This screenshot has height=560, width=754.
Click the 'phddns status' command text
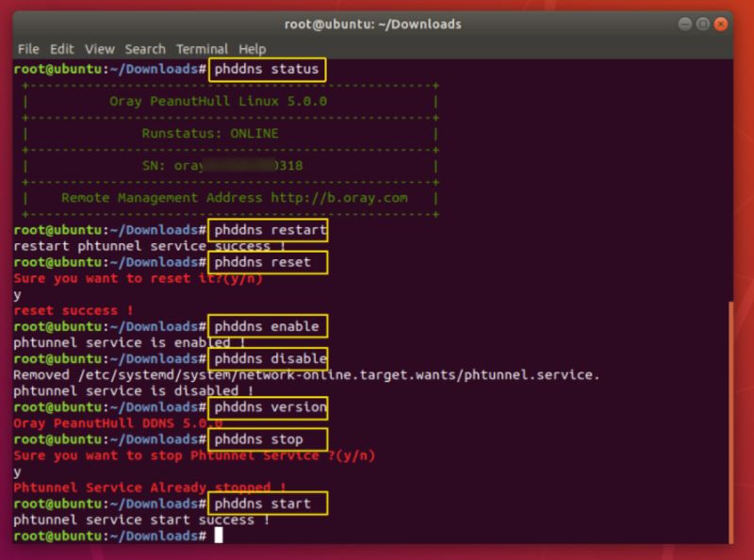tap(268, 69)
